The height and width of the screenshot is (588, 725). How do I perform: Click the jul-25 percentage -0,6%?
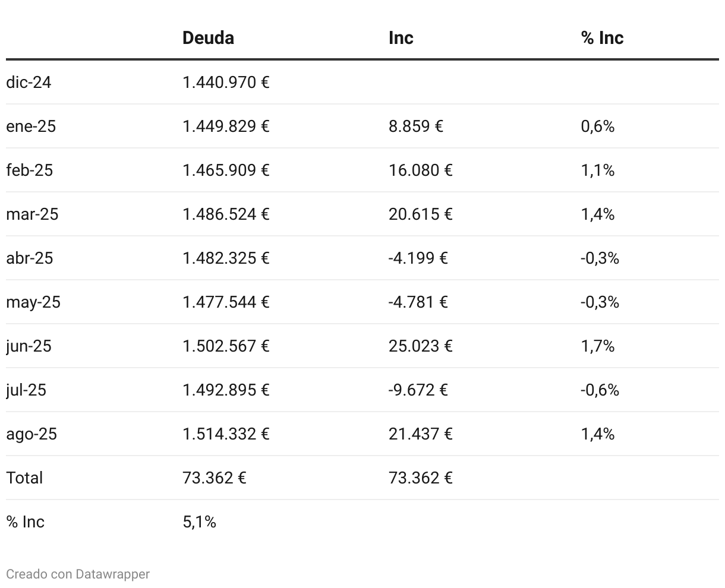[x=600, y=390]
